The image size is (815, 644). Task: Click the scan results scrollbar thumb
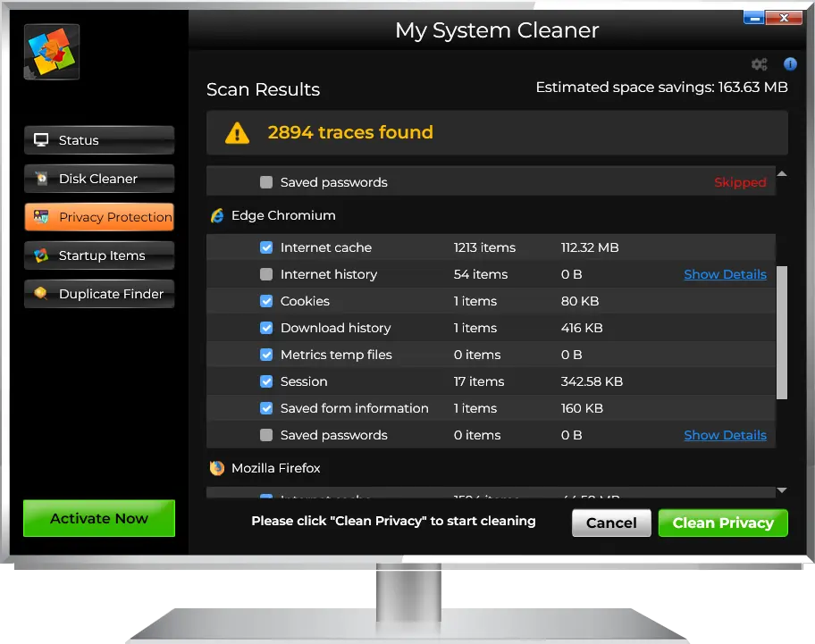tap(782, 332)
